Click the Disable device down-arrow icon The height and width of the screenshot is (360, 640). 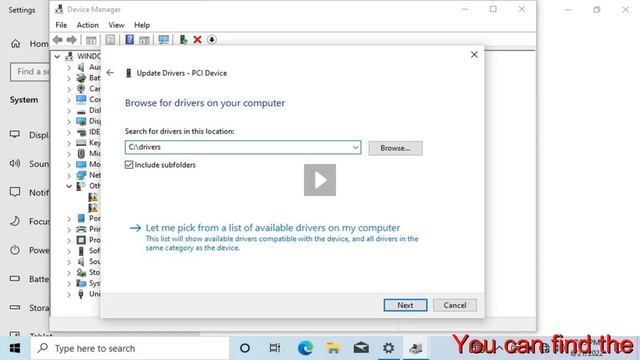click(211, 40)
